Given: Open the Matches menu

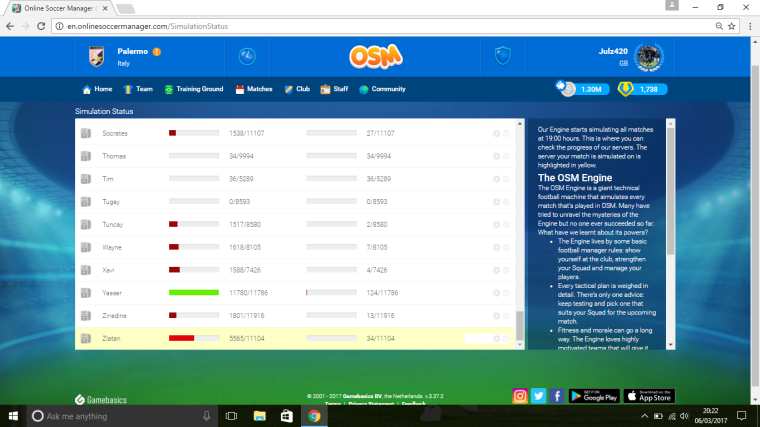Looking at the screenshot, I should pos(254,89).
